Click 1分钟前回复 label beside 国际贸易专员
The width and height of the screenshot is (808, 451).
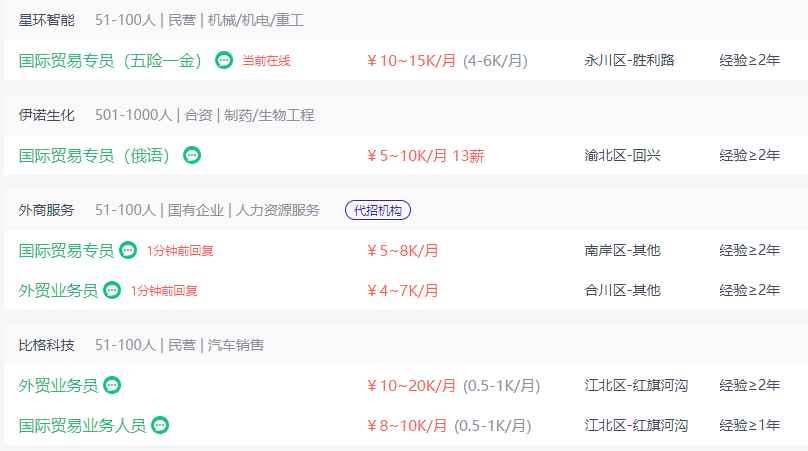click(x=180, y=251)
